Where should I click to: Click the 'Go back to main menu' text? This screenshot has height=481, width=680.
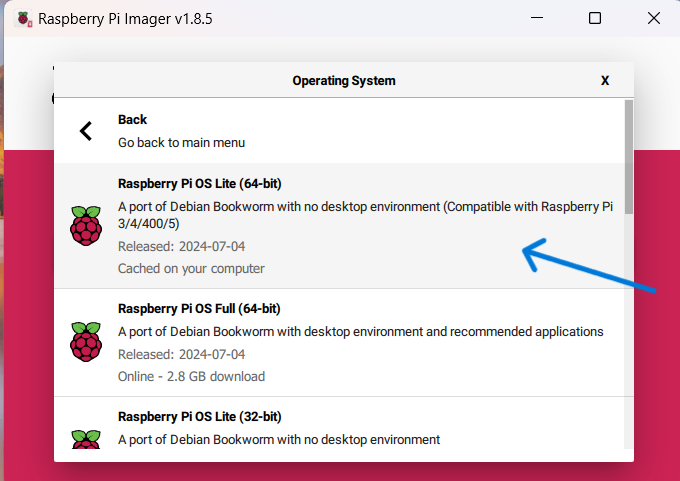pyautogui.click(x=181, y=143)
